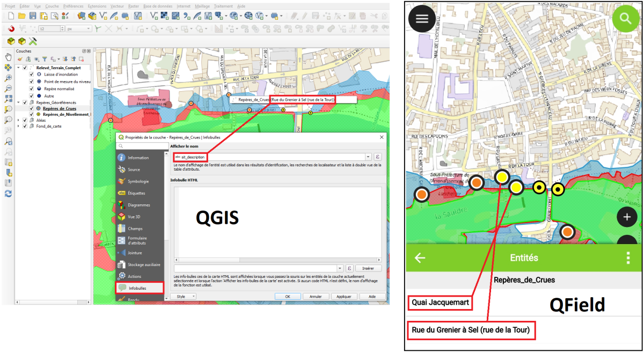Close the layer properties dialog

point(382,137)
